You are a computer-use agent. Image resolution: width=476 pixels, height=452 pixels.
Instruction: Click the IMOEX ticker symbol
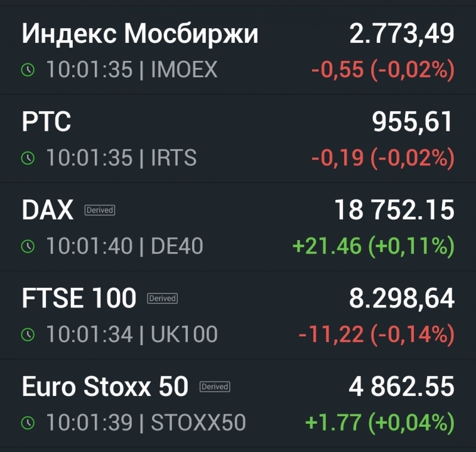(184, 70)
